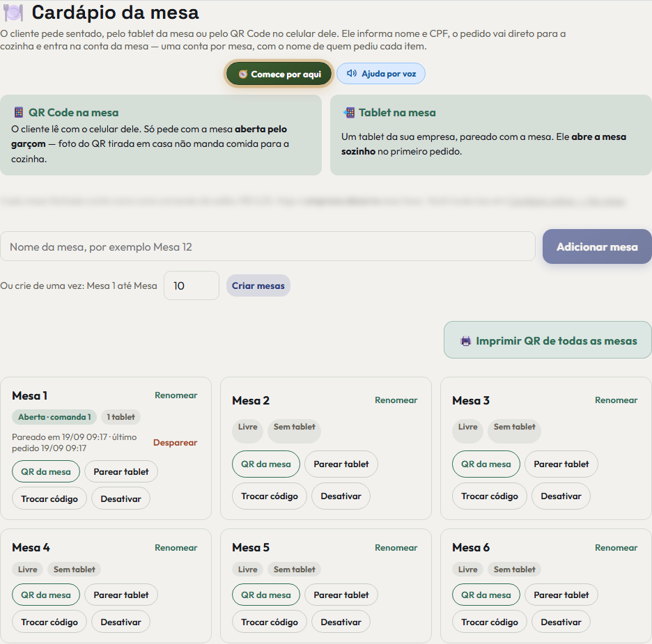Viewport: 652px width, 644px height.
Task: Click the 'Aberta · comanda 1' badge
Action: point(54,417)
